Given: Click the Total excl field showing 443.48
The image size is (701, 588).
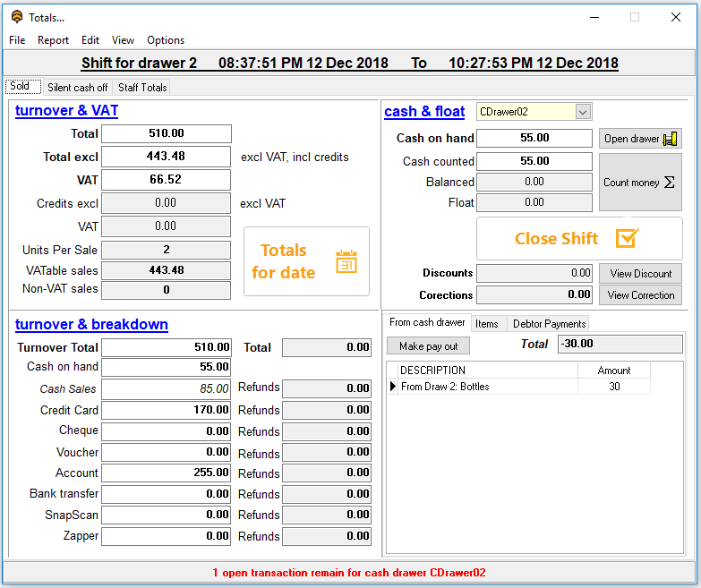Looking at the screenshot, I should pos(166,157).
